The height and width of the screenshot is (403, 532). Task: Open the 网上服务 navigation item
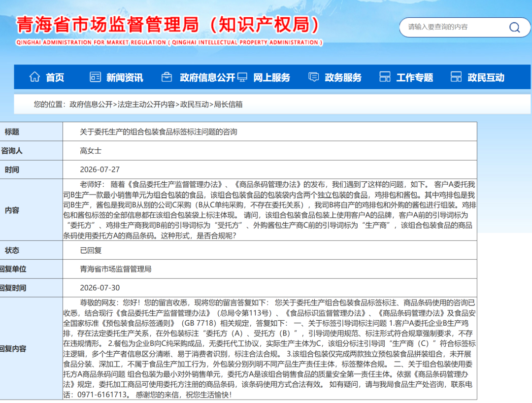tap(272, 77)
